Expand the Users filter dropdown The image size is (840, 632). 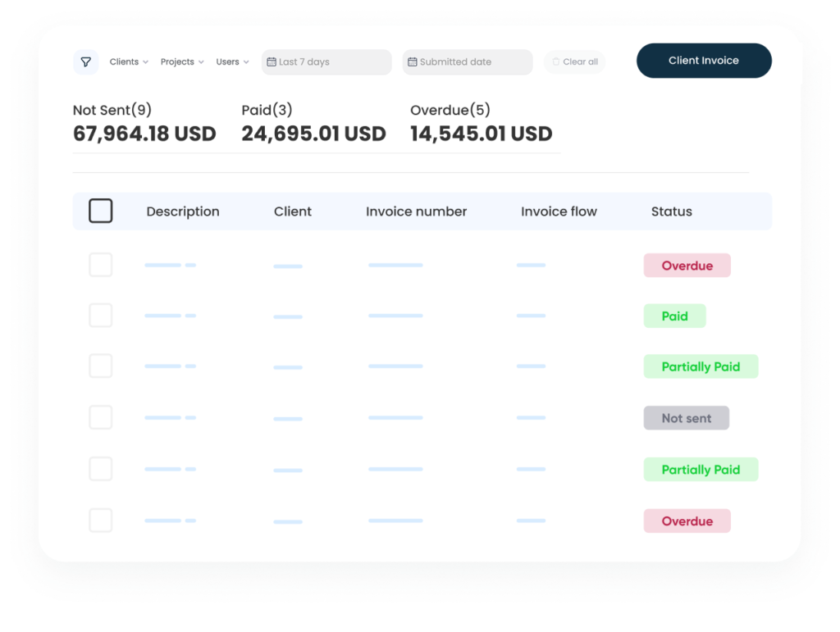232,62
